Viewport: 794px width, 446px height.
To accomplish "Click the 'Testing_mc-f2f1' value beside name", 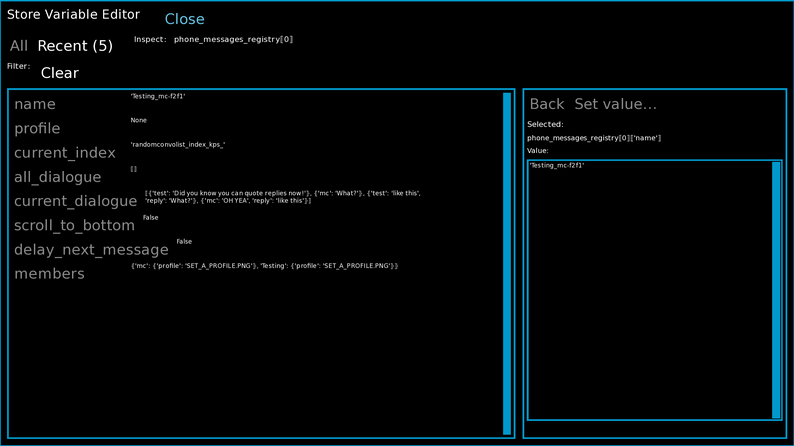I will click(x=158, y=96).
